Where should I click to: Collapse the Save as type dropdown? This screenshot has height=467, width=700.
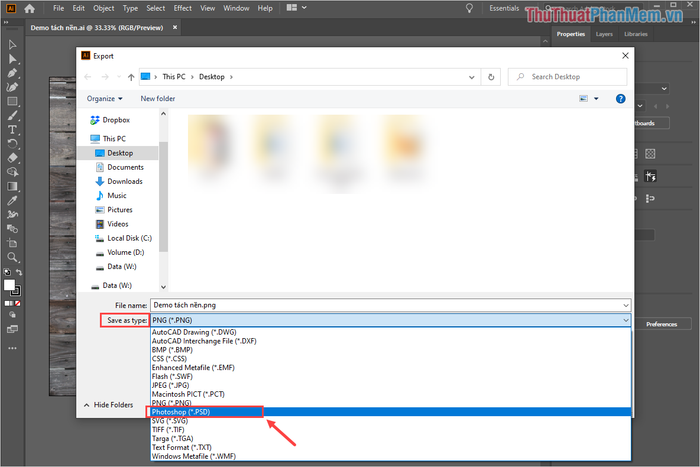(626, 320)
